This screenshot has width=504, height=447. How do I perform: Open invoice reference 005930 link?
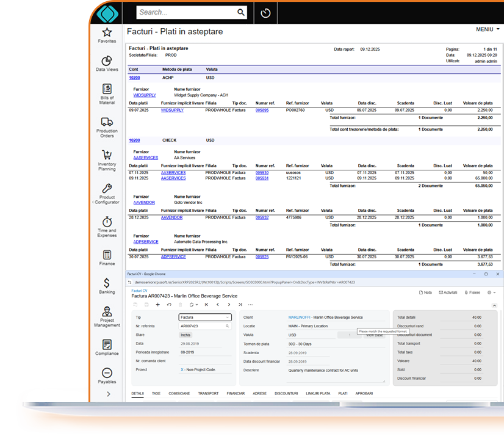(x=262, y=173)
